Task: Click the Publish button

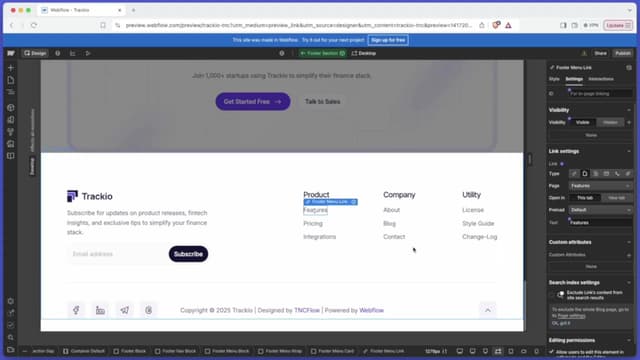Action: pyautogui.click(x=623, y=53)
